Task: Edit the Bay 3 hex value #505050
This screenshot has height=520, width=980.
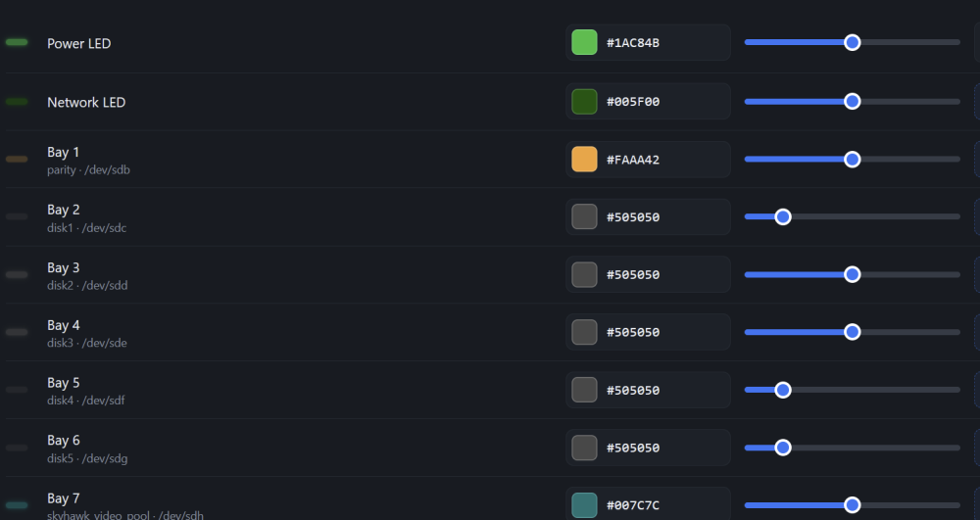Action: pos(632,274)
